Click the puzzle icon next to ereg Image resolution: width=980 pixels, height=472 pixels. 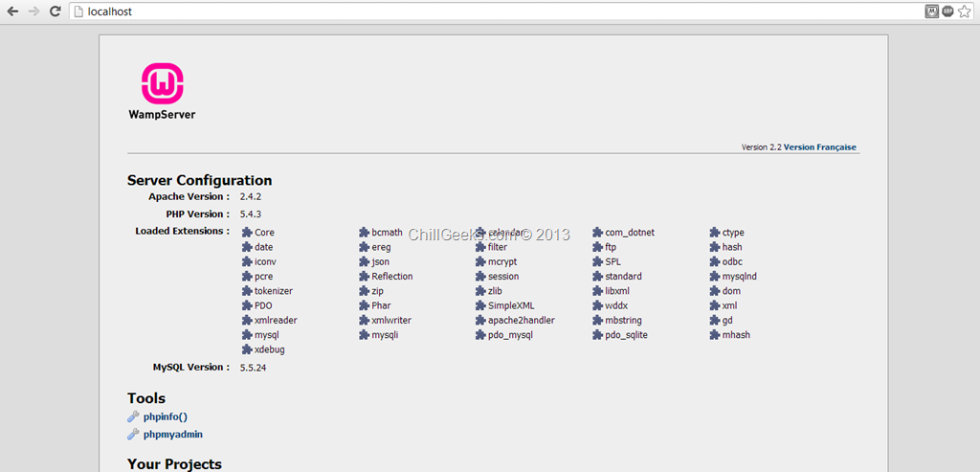coord(364,247)
